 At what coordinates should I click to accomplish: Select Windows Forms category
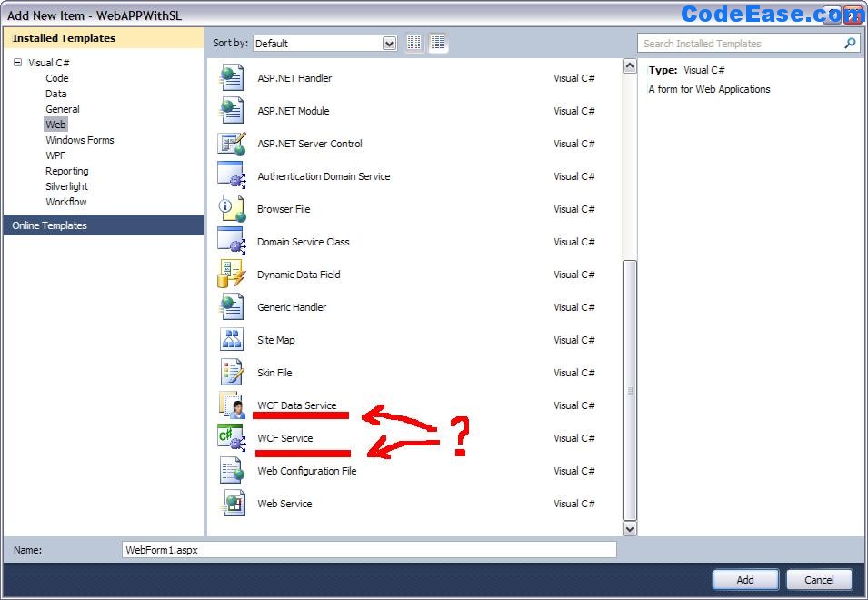80,140
